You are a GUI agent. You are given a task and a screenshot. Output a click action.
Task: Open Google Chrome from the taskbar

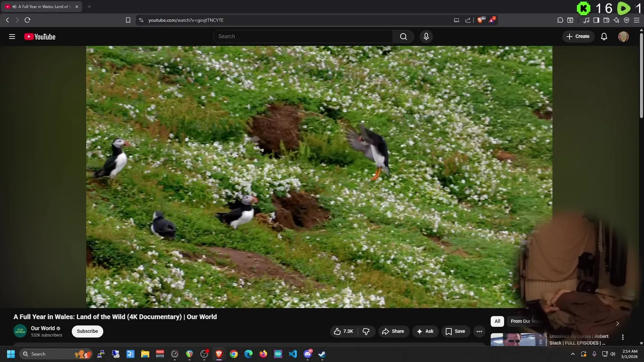[x=233, y=354]
